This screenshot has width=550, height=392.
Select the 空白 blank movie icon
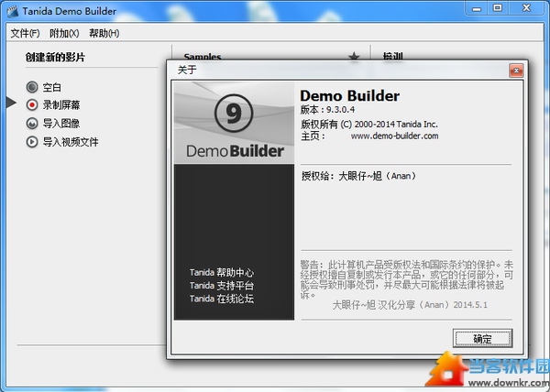click(x=32, y=87)
